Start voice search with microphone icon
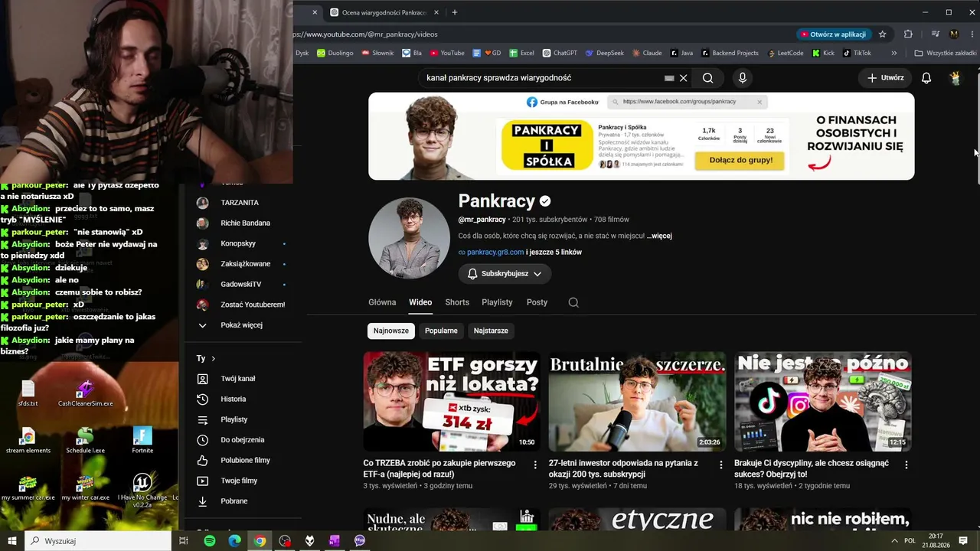This screenshot has width=980, height=551. (742, 78)
